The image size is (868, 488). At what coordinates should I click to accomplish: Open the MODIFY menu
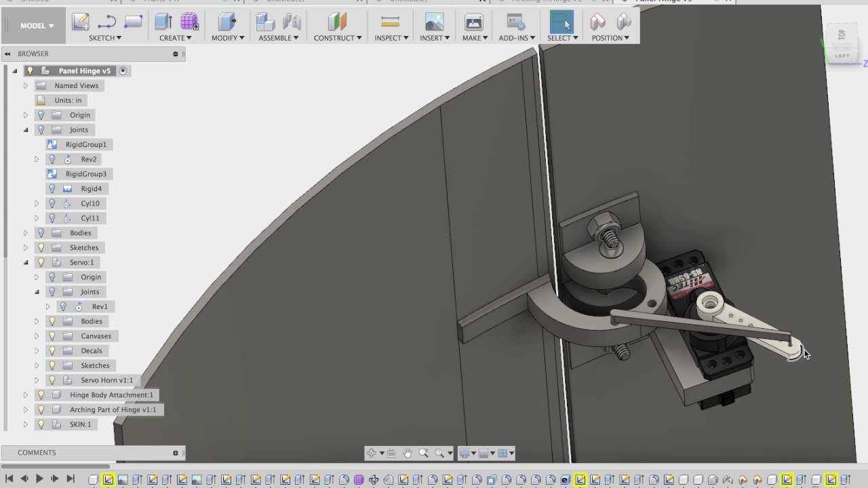point(228,38)
